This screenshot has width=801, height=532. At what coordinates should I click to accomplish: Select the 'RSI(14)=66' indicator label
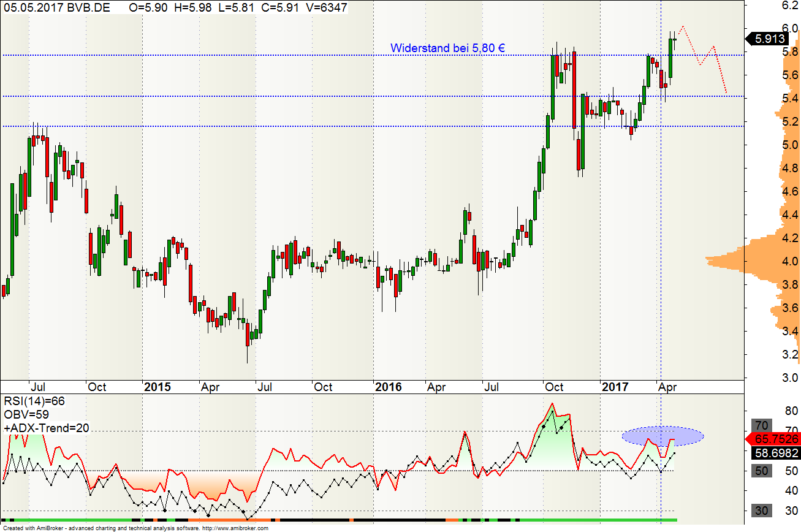[x=34, y=401]
